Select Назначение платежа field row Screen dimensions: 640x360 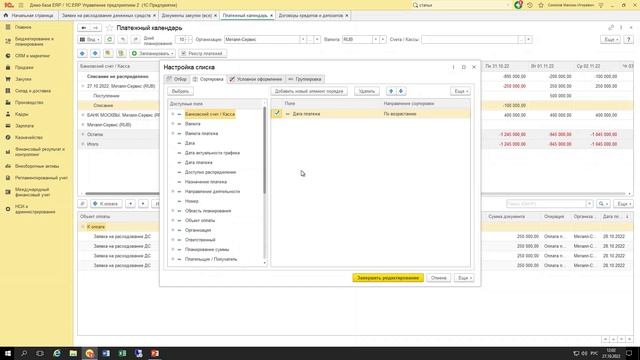[206, 182]
